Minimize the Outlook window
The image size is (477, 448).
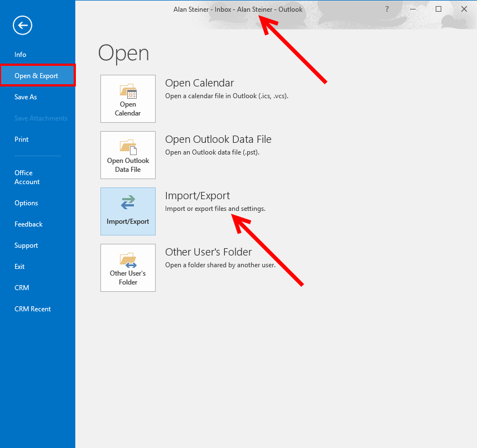pyautogui.click(x=413, y=9)
